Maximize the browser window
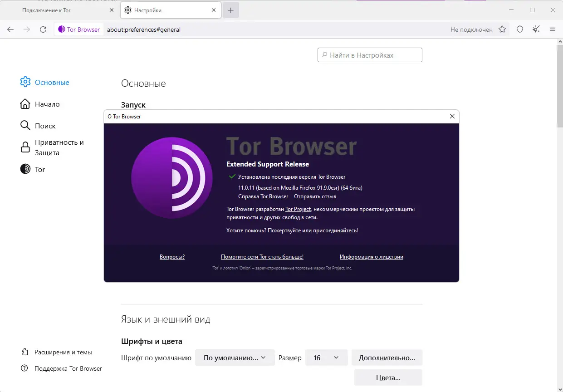563x392 pixels. (532, 10)
